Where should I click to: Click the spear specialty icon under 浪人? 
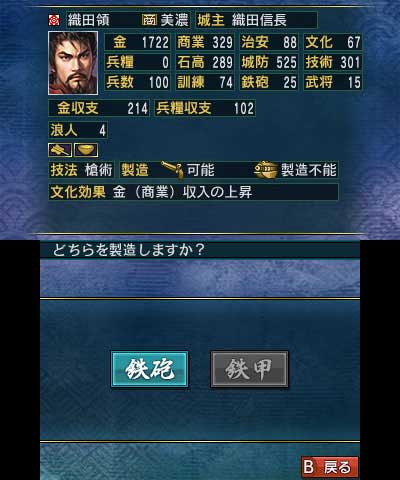[60, 150]
